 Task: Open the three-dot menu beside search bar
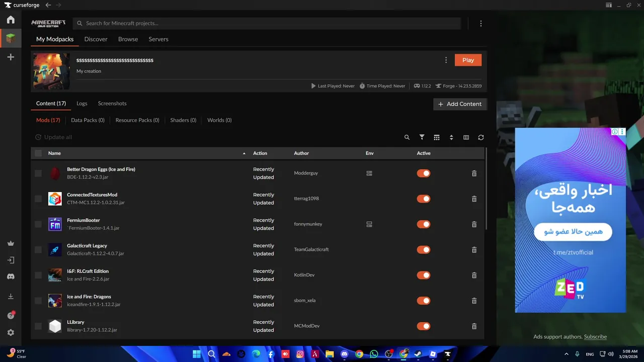(x=481, y=24)
